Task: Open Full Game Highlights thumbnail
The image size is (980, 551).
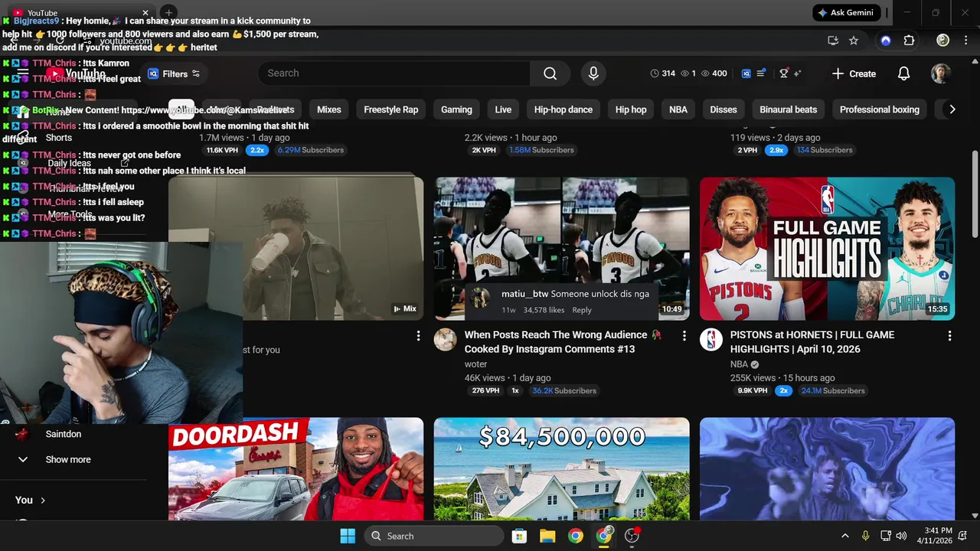Action: (x=827, y=249)
